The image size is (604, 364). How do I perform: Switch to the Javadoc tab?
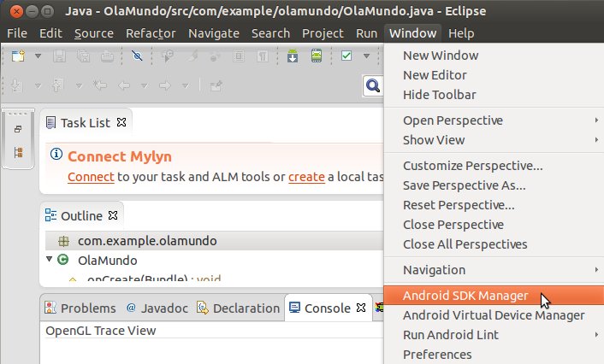point(157,308)
